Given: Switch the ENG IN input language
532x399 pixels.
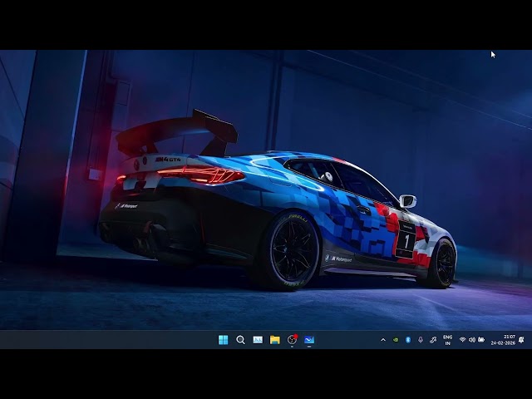Looking at the screenshot, I should 447,340.
